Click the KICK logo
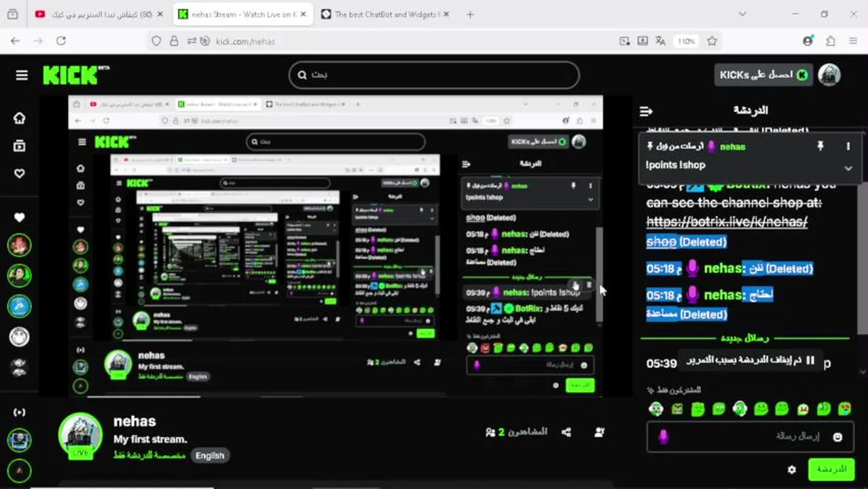868x489 pixels. pos(75,75)
